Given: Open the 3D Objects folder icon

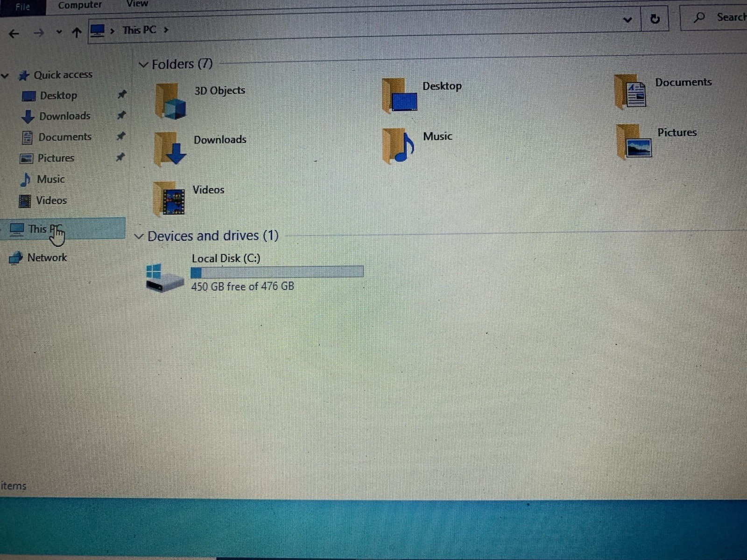Looking at the screenshot, I should tap(170, 101).
